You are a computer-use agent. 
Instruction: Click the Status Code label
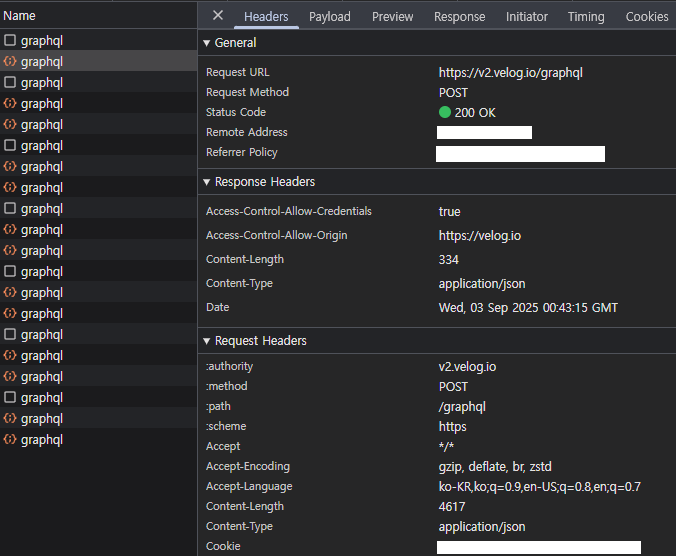236,112
